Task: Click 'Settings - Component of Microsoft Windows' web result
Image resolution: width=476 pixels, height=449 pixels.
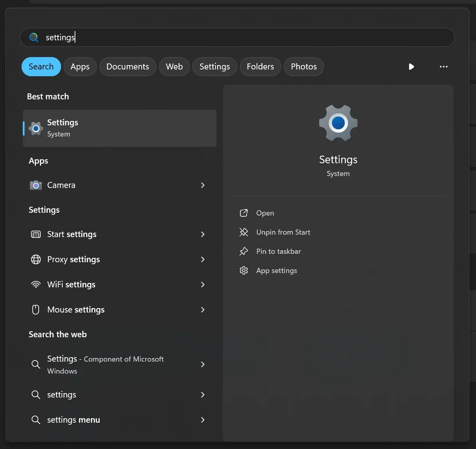Action: [120, 364]
